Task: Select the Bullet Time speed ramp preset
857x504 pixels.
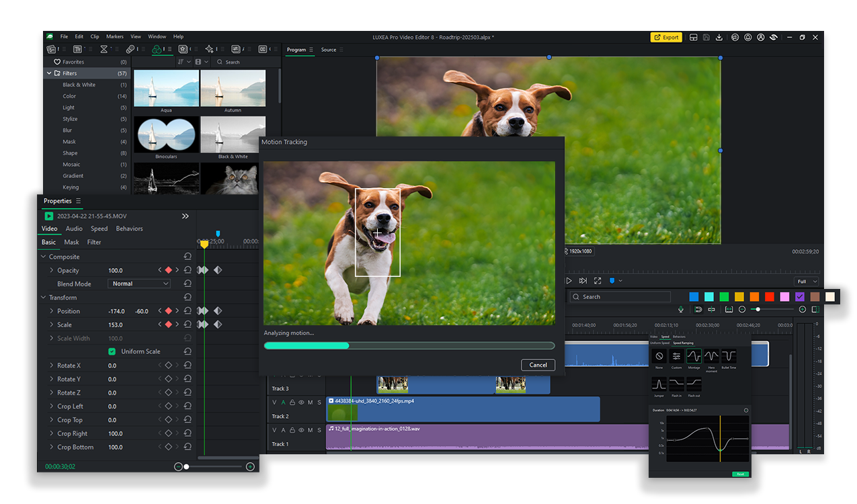Action: click(x=729, y=356)
